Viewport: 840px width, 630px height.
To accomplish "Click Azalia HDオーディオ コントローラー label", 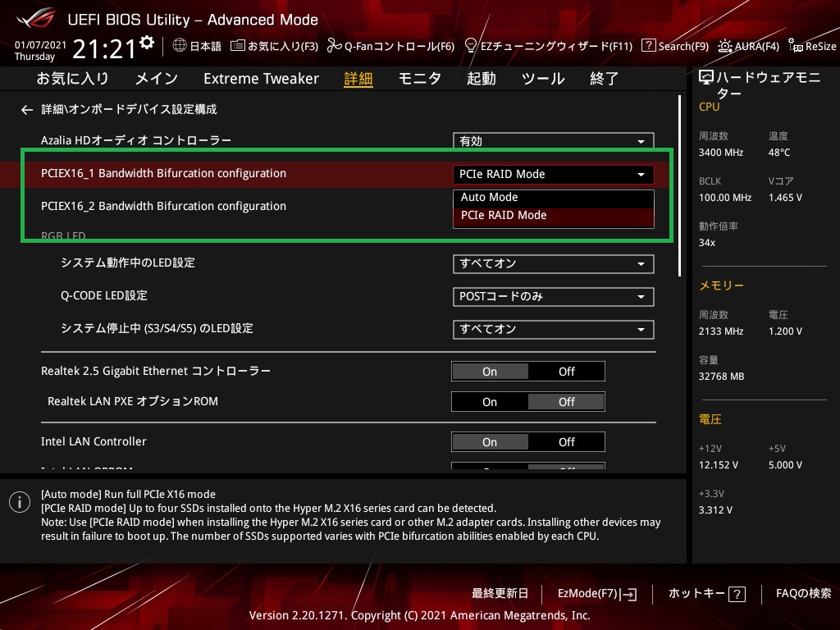I will (136, 140).
